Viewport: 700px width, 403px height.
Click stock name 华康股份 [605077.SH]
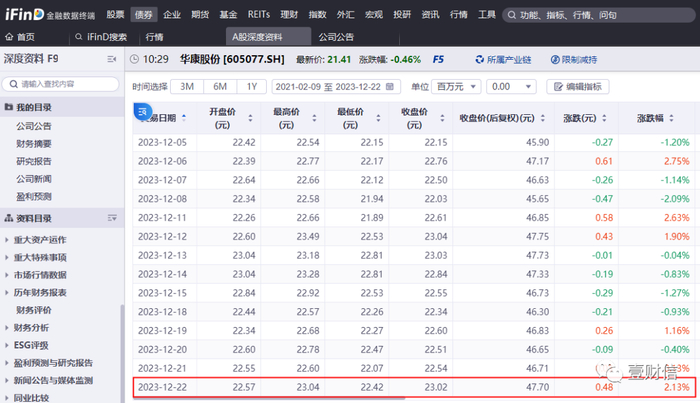(232, 59)
